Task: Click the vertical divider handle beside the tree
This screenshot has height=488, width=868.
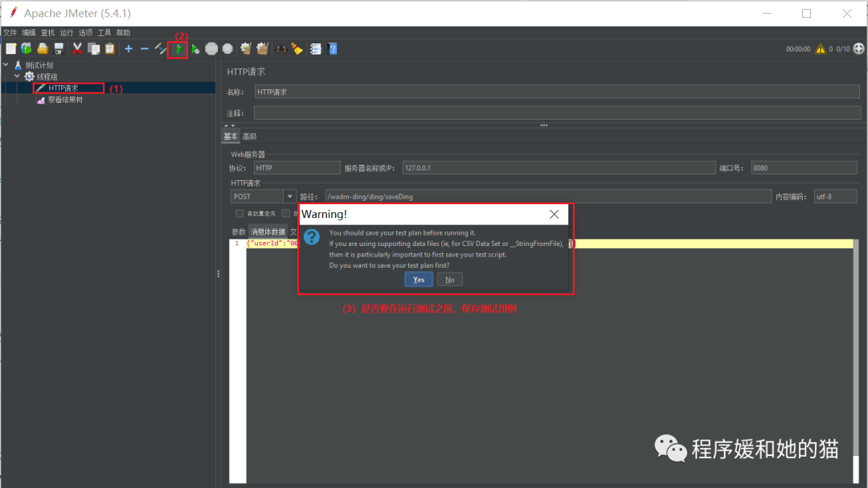Action: click(218, 273)
